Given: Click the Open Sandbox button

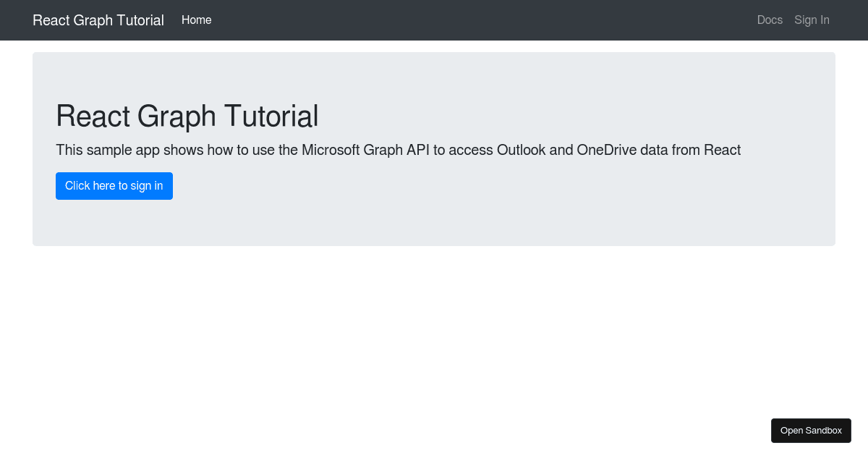Looking at the screenshot, I should [811, 431].
